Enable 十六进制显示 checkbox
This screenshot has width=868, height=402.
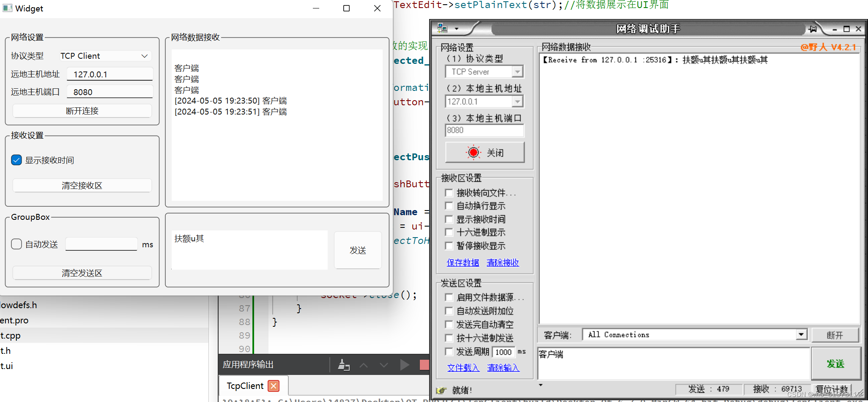[449, 232]
